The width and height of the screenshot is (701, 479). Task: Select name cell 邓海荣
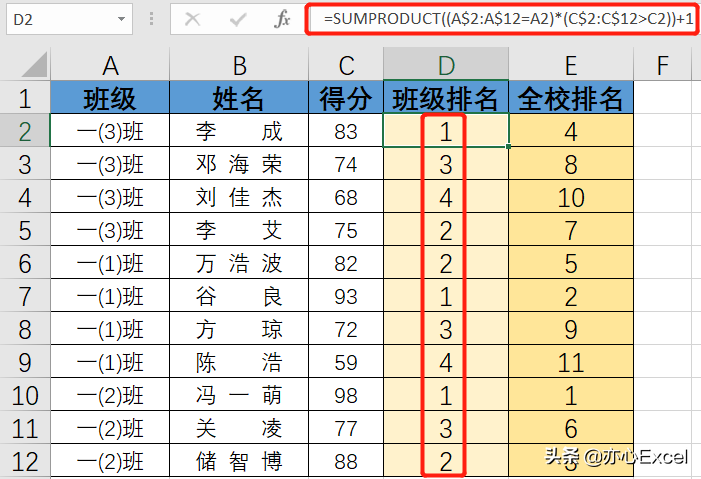[239, 164]
